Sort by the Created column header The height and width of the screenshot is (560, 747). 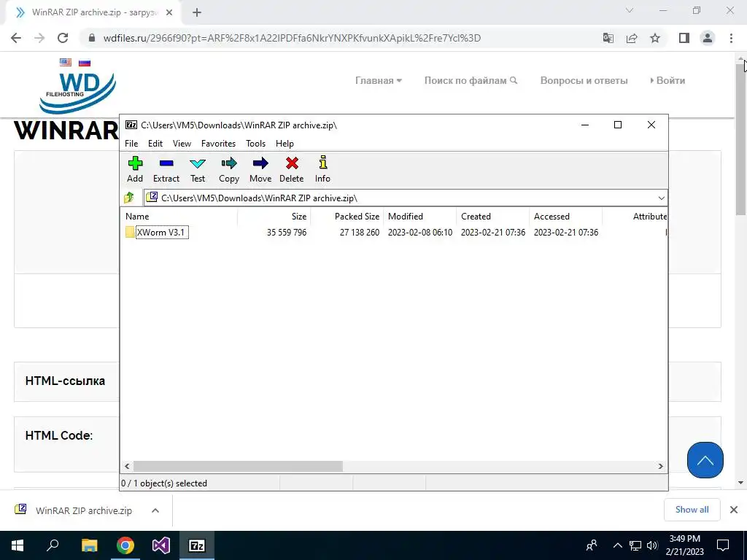(492, 216)
